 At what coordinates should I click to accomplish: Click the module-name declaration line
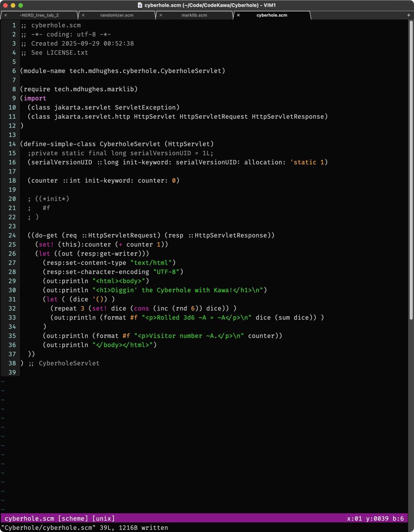pyautogui.click(x=123, y=71)
